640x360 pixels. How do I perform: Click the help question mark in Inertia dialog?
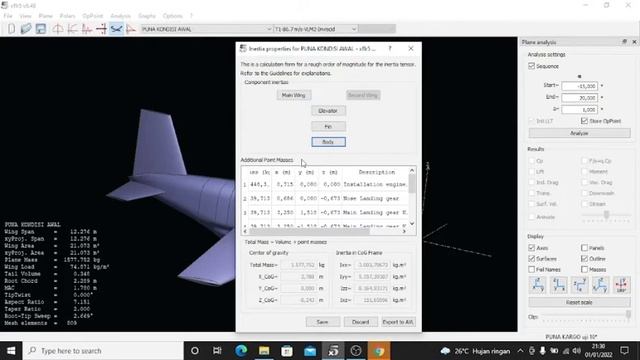pyautogui.click(x=390, y=49)
